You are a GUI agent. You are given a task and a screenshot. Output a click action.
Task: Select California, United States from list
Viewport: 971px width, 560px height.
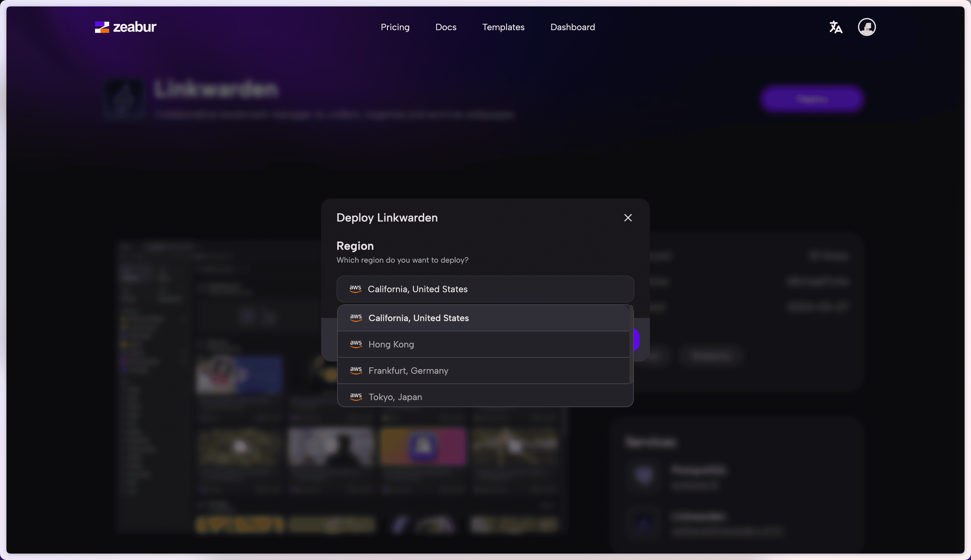[483, 318]
